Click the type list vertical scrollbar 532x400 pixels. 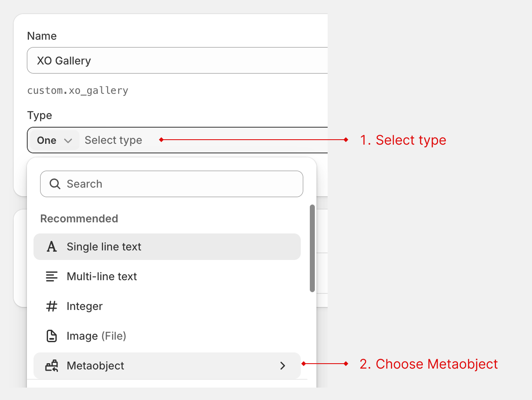(312, 248)
